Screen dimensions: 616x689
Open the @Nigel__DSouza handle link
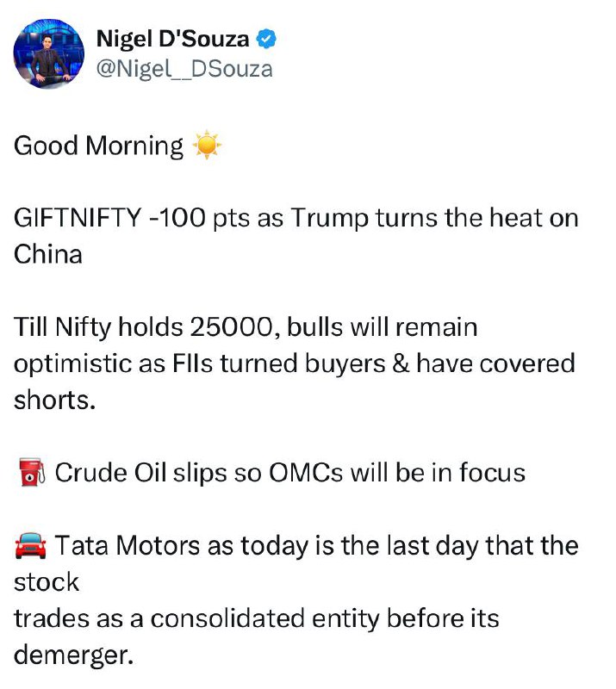click(x=184, y=68)
